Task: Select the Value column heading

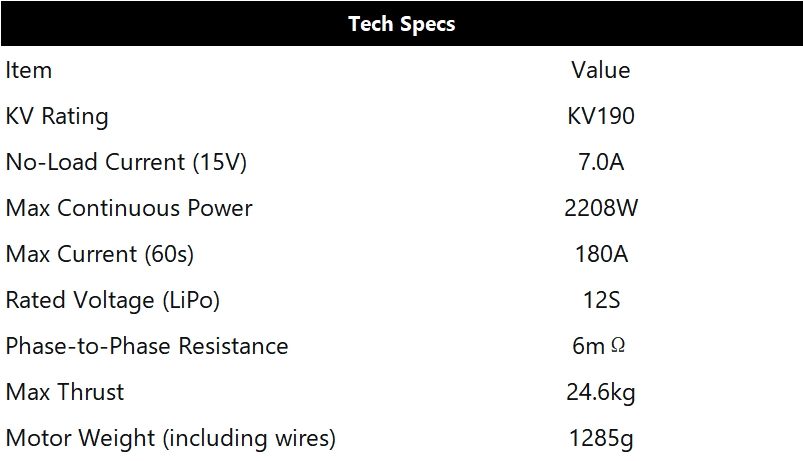Action: (x=600, y=70)
